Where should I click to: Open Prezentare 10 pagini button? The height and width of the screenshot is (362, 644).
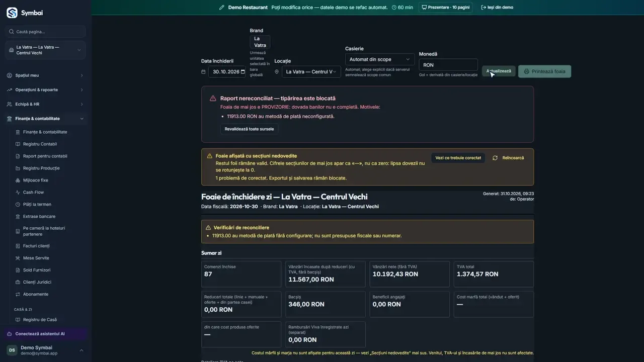tap(445, 8)
